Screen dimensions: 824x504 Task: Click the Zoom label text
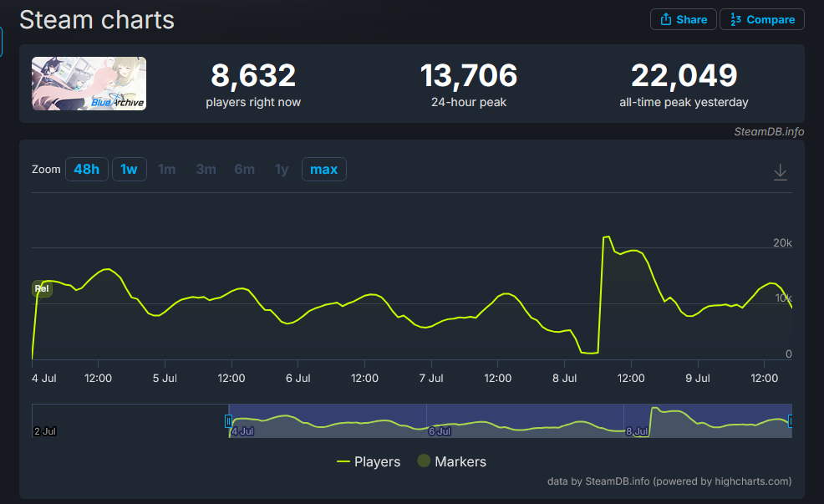click(x=46, y=169)
